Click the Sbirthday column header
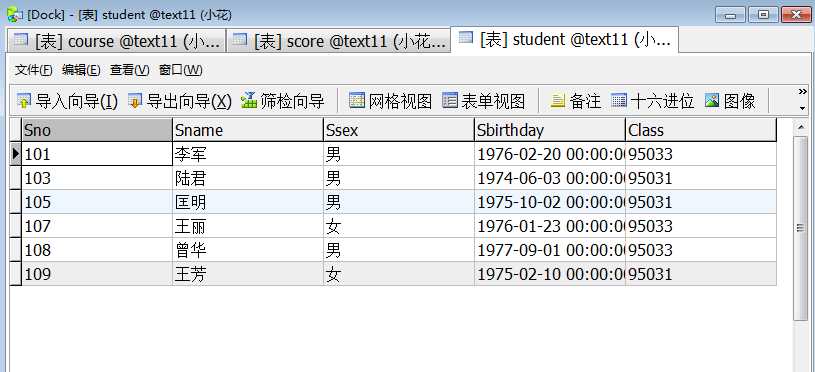Screen dimensions: 815x372 (x=550, y=130)
